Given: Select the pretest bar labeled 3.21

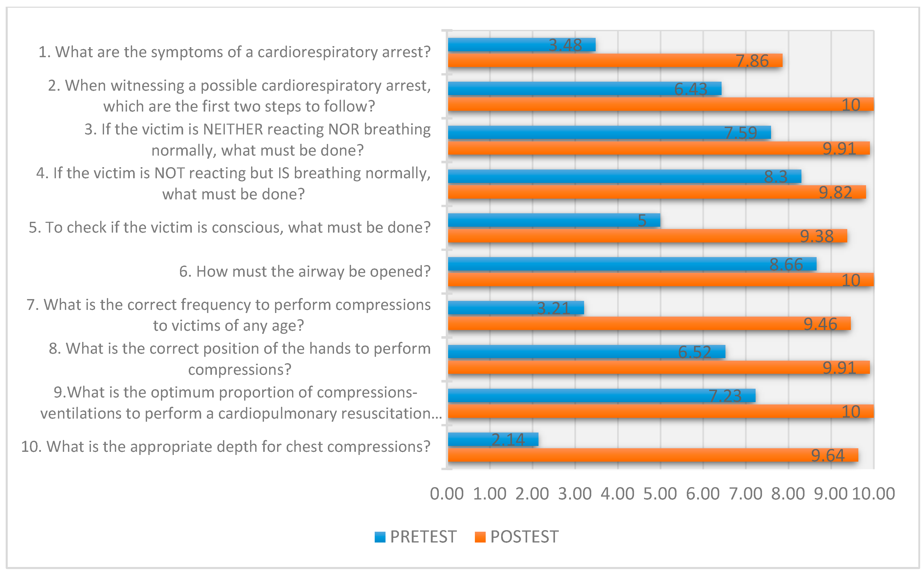Looking at the screenshot, I should [516, 308].
